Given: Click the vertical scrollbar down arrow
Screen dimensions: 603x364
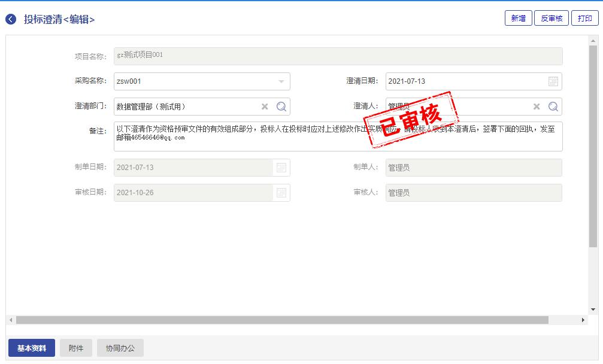Looking at the screenshot, I should (x=593, y=310).
